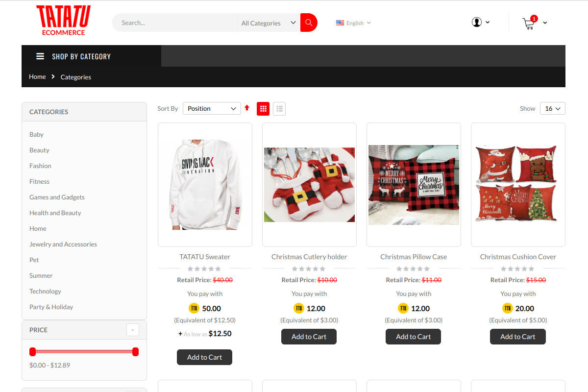Open the Sort By Position dropdown
The image size is (588, 392).
point(212,108)
